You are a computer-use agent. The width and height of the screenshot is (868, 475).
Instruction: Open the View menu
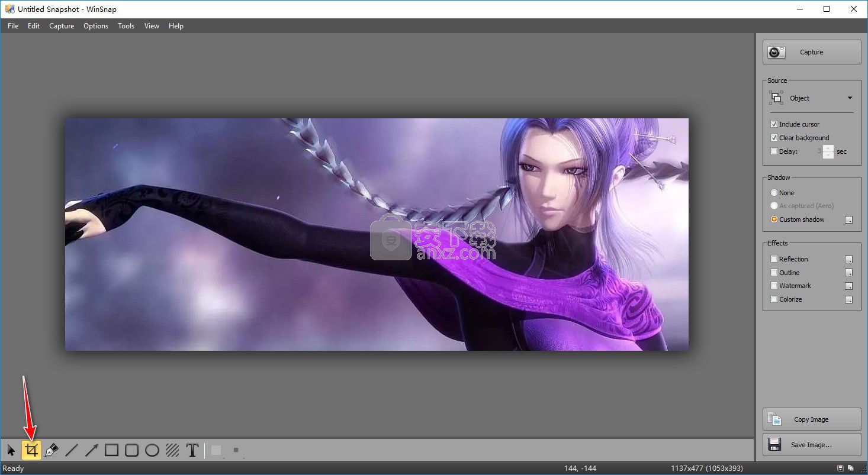[152, 26]
